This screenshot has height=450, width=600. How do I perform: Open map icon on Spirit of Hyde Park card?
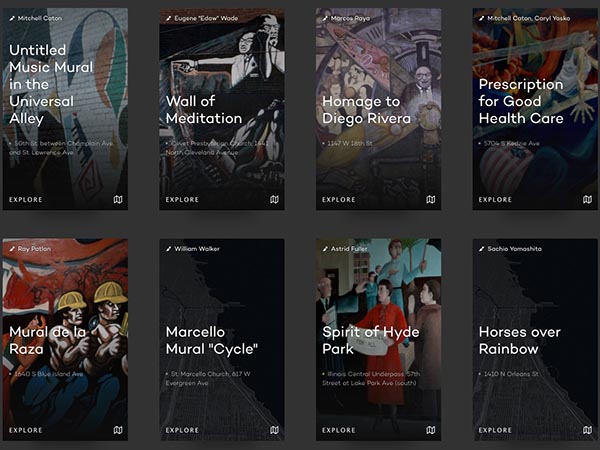[x=431, y=430]
